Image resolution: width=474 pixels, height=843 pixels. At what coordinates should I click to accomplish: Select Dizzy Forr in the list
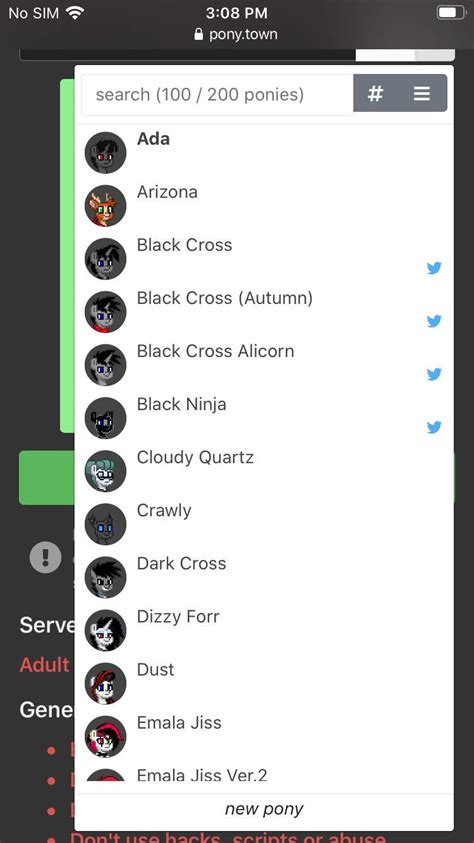point(264,630)
